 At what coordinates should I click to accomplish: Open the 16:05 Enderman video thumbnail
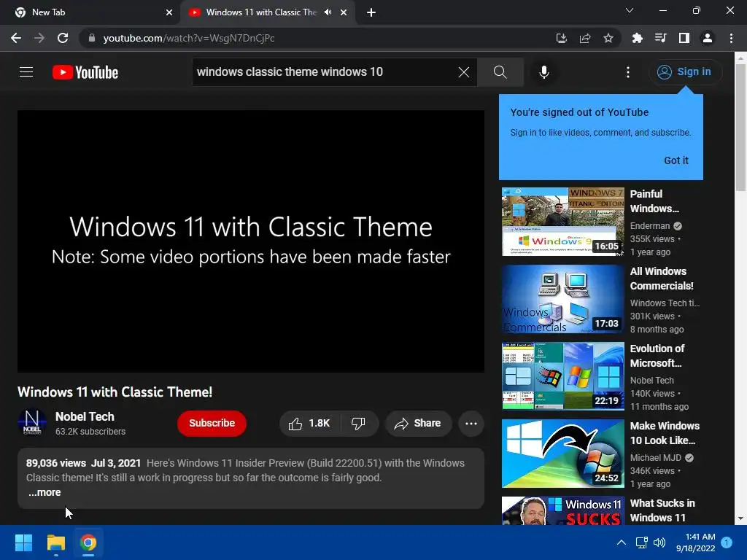tap(562, 222)
